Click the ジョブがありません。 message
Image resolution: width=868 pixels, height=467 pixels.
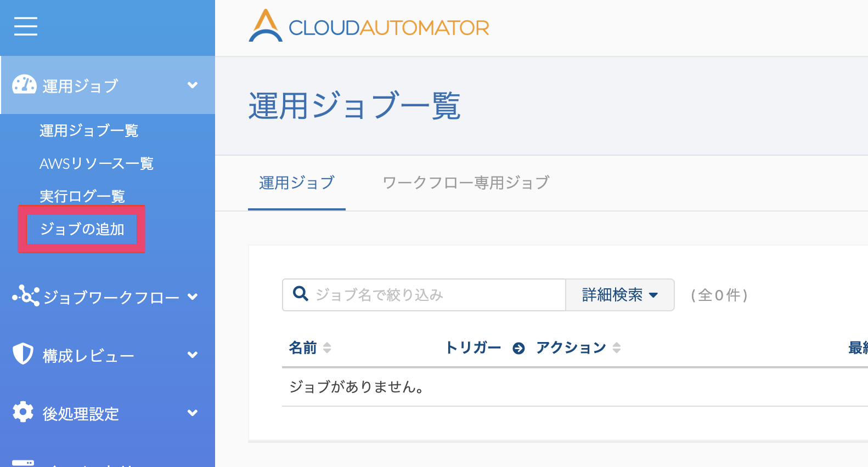click(357, 387)
